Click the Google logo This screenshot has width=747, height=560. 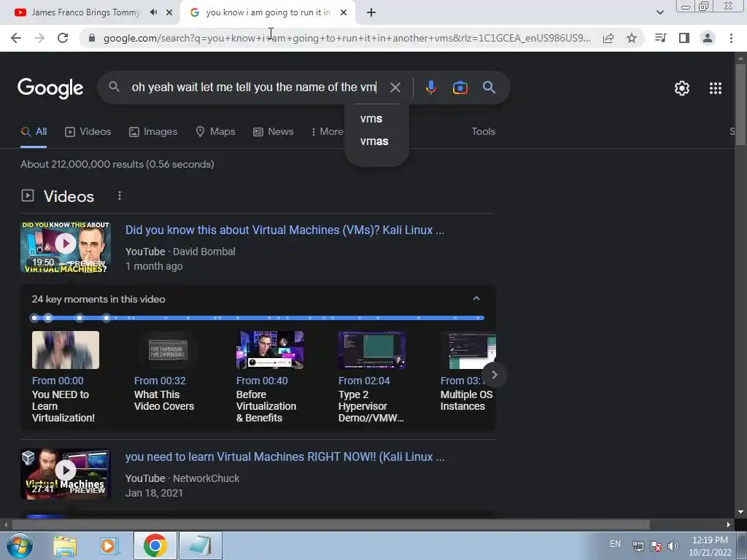(50, 88)
